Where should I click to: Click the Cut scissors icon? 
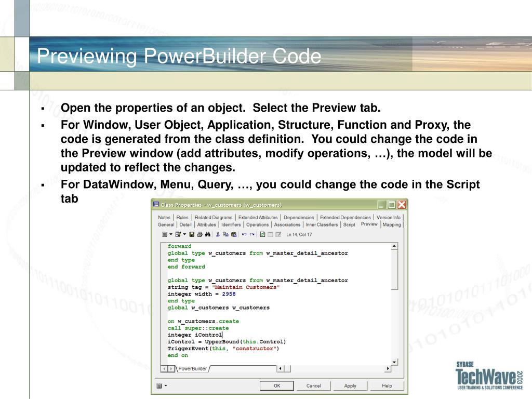[218, 234]
